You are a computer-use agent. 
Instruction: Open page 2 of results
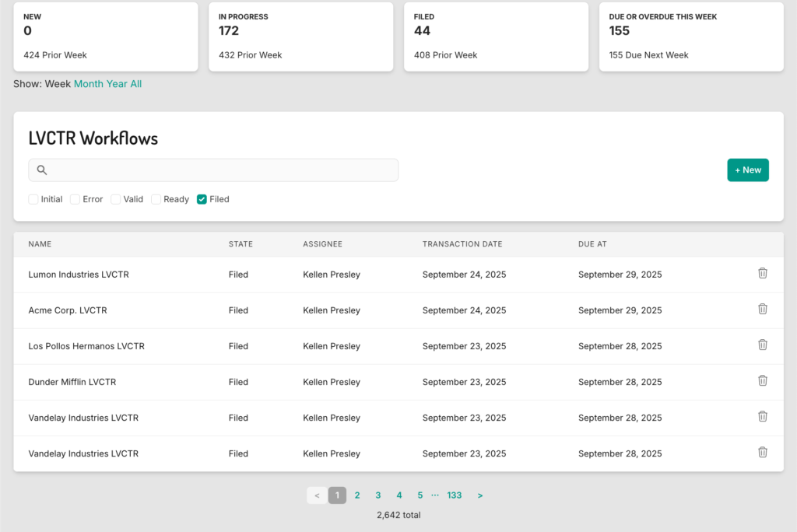click(357, 495)
